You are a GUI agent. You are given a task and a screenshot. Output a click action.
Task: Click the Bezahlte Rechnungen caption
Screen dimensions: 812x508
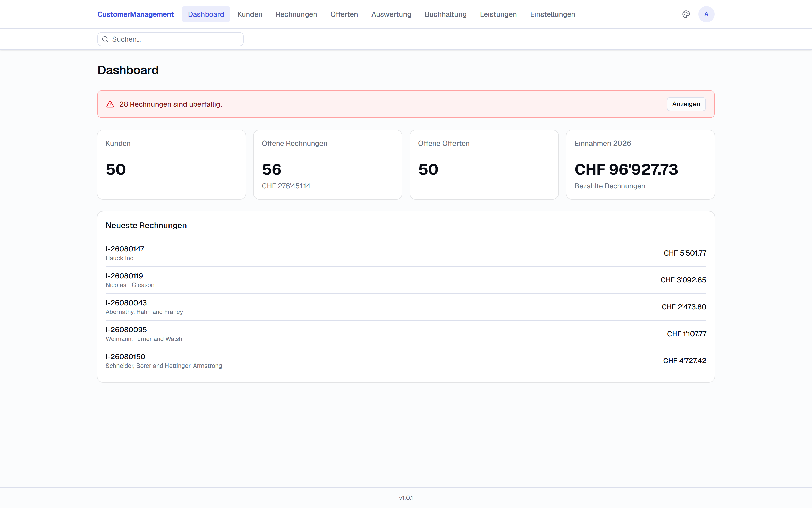coord(610,186)
